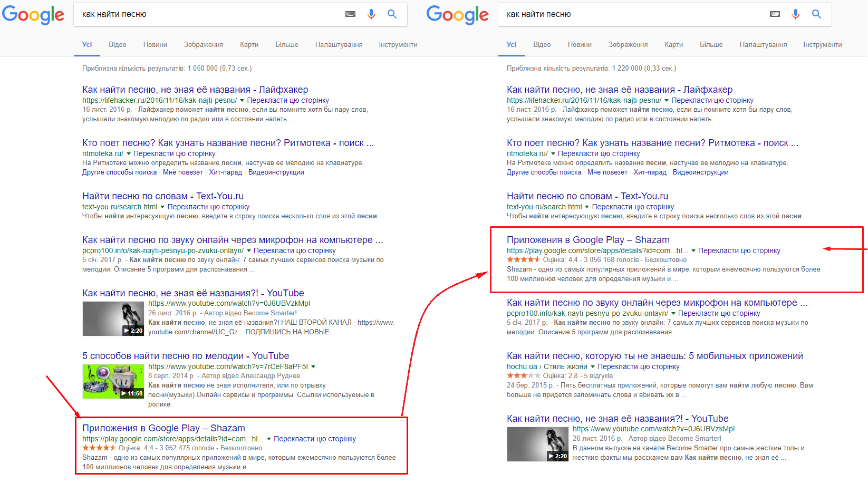This screenshot has height=493, width=868.
Task: Expand dropdown arrow next to lifehacker URL, left results
Action: [242, 100]
